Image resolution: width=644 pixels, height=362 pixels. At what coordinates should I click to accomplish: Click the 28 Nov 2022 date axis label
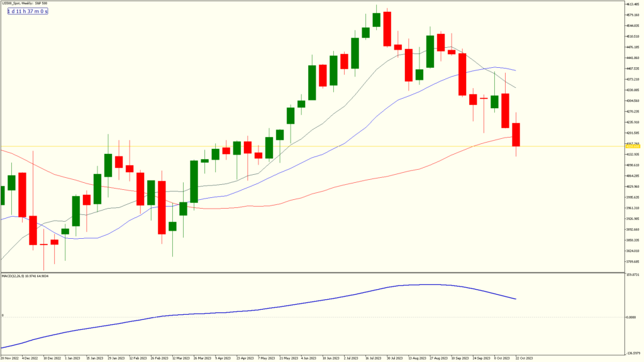(x=10, y=356)
